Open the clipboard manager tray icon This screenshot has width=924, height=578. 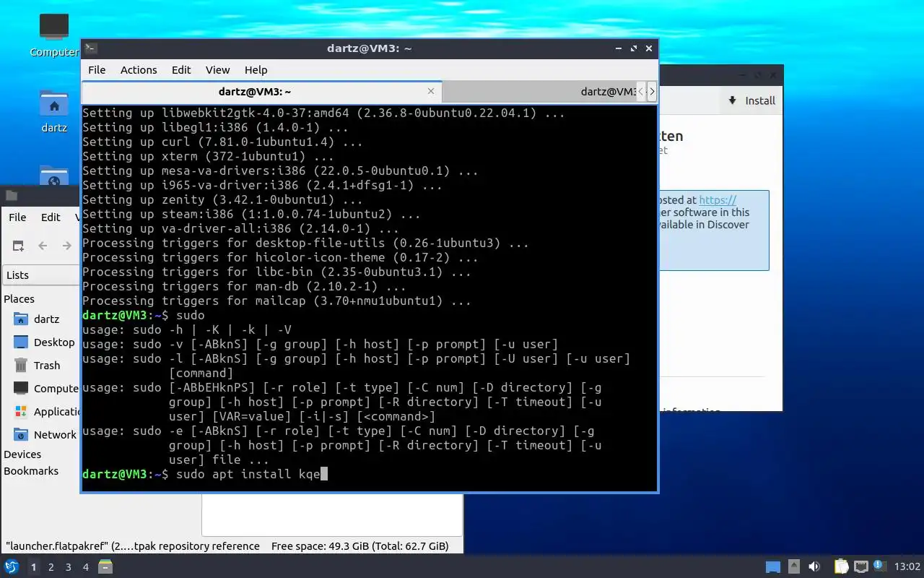coord(841,566)
